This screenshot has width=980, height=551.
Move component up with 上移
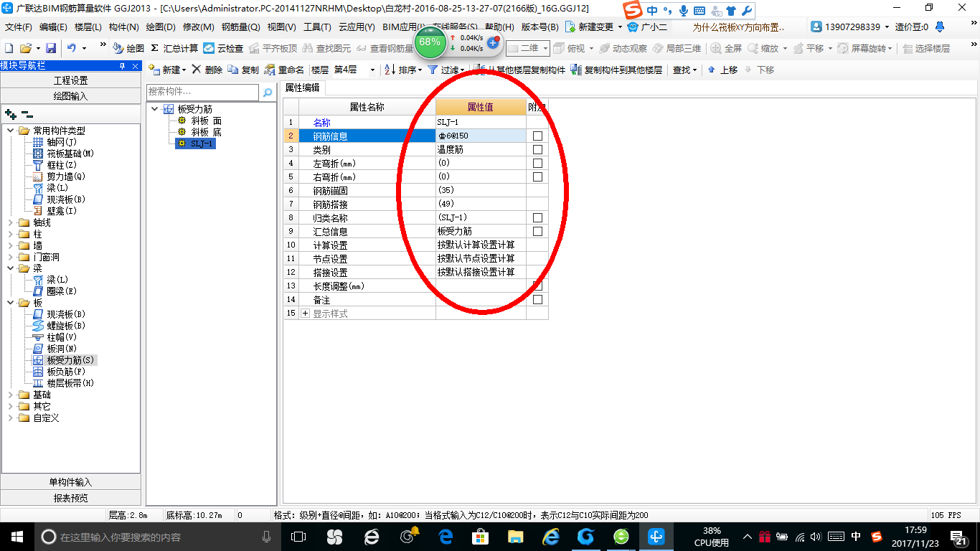[722, 70]
